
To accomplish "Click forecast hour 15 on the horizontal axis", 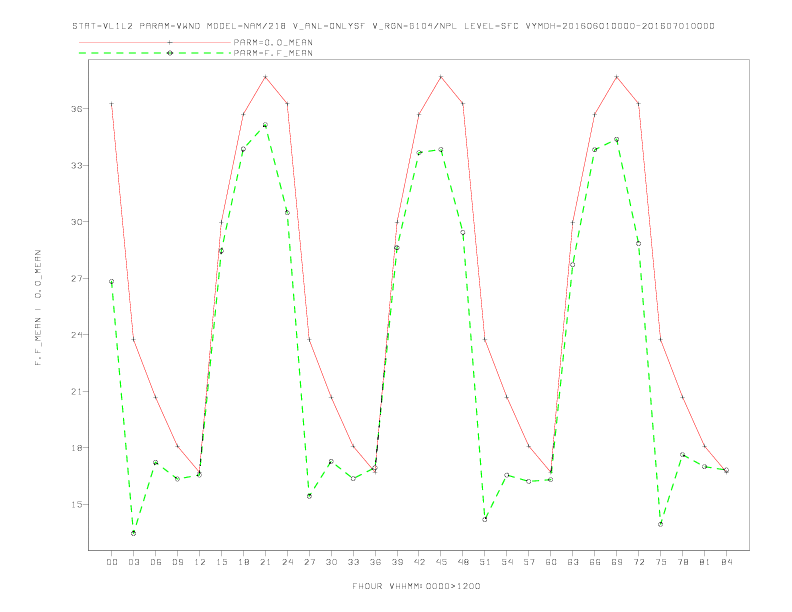I will point(221,562).
